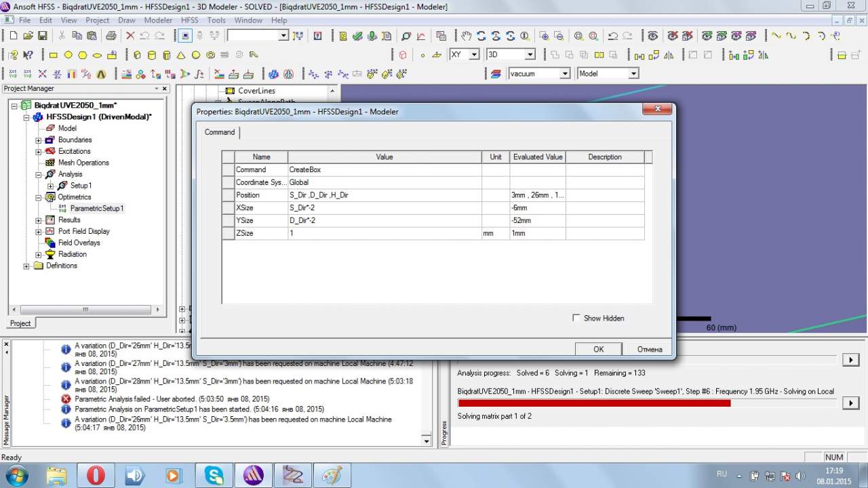Select the Draw cylinder tool
868x488 pixels.
coord(151,55)
